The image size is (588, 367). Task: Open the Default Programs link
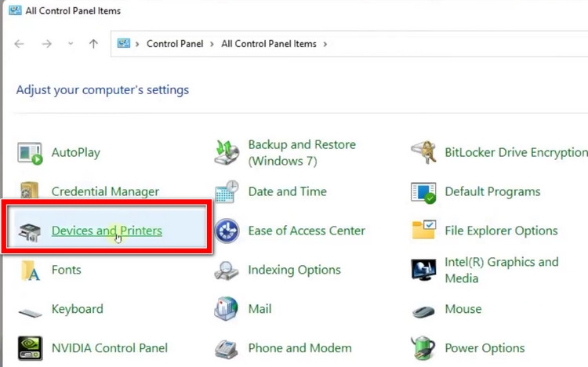click(492, 191)
